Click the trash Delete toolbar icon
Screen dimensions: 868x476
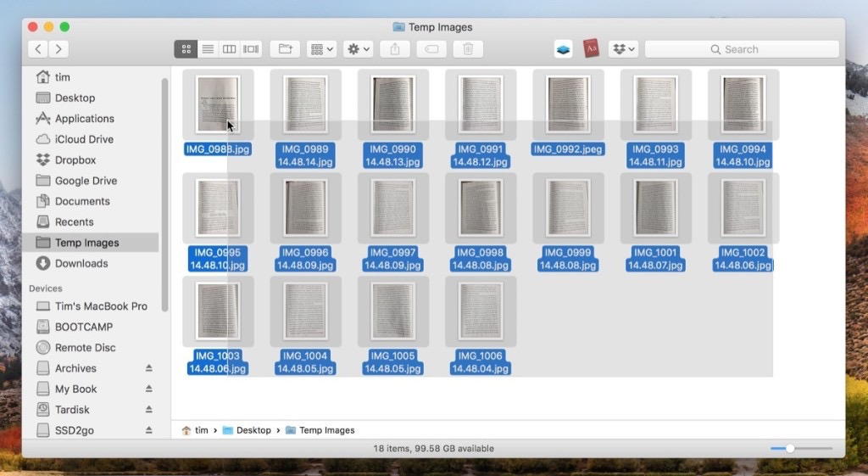click(468, 49)
